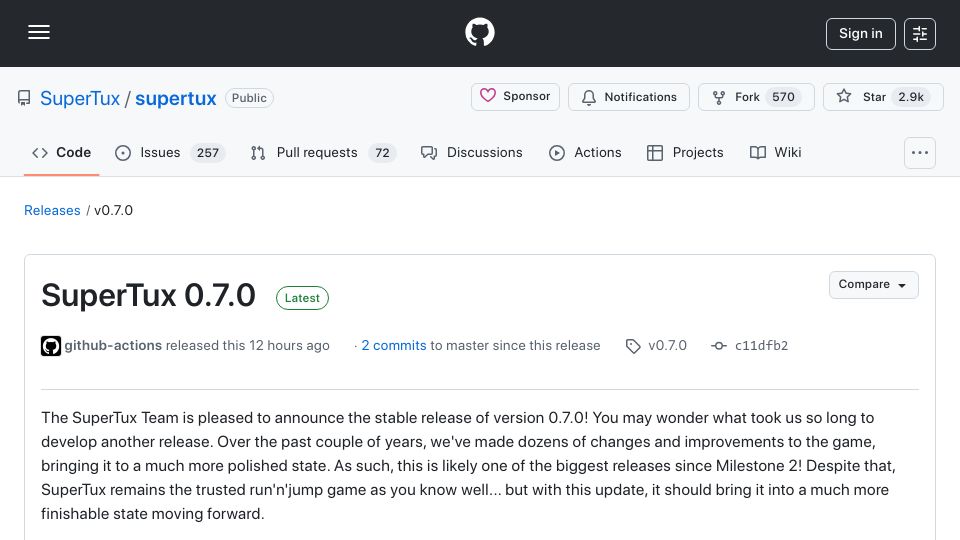
Task: Click the Public visibility label
Action: click(249, 98)
